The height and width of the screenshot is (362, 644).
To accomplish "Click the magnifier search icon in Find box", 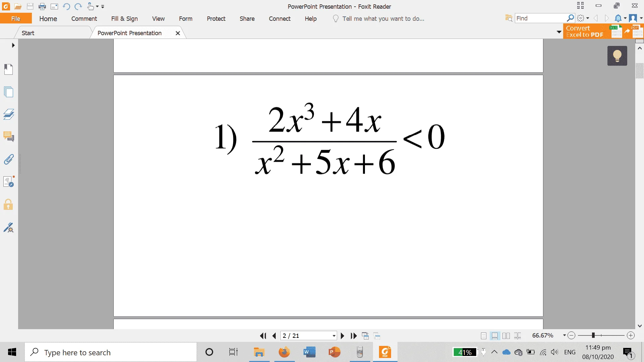I will click(x=570, y=18).
